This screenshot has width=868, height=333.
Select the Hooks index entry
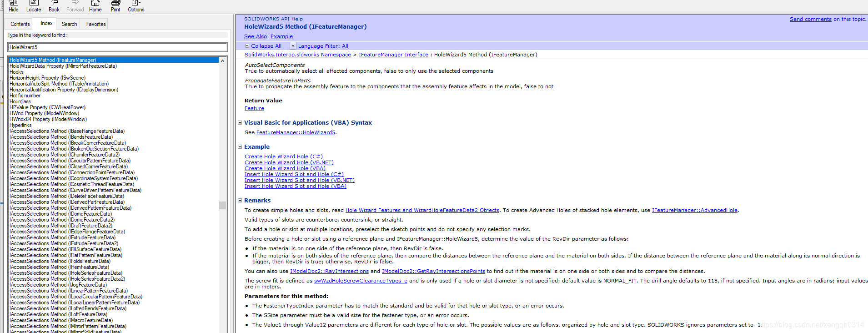tap(16, 72)
